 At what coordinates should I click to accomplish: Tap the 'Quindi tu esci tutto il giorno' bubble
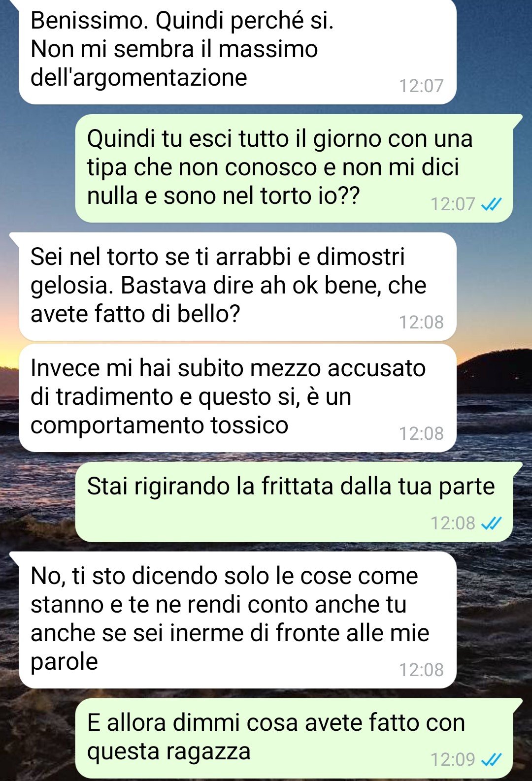click(294, 168)
